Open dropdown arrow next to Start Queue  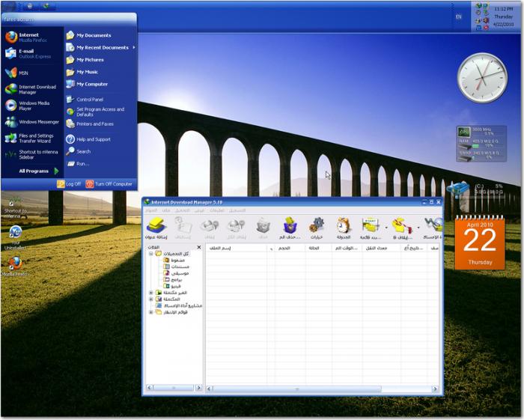[386, 228]
